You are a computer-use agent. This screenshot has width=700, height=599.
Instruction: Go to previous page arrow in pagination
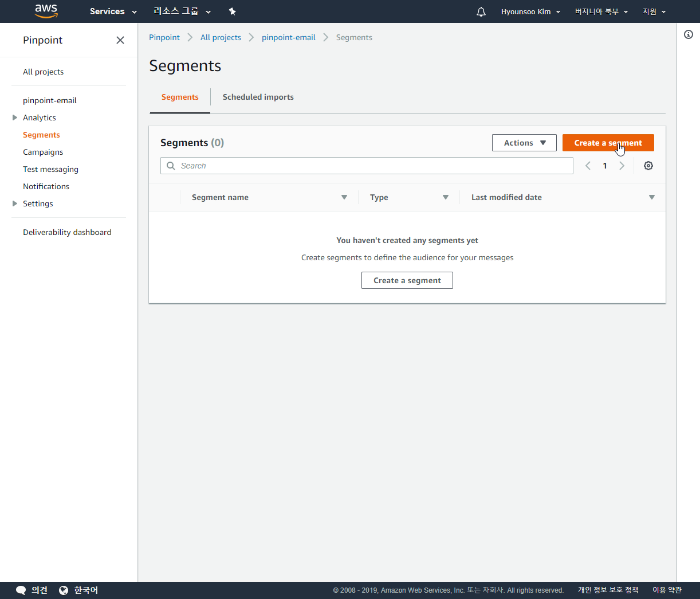588,166
